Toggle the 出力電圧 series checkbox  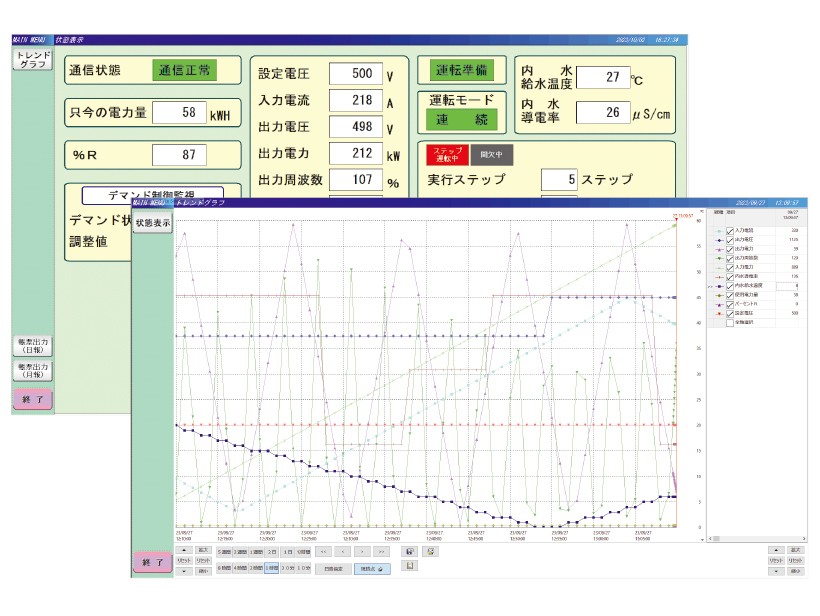click(730, 240)
